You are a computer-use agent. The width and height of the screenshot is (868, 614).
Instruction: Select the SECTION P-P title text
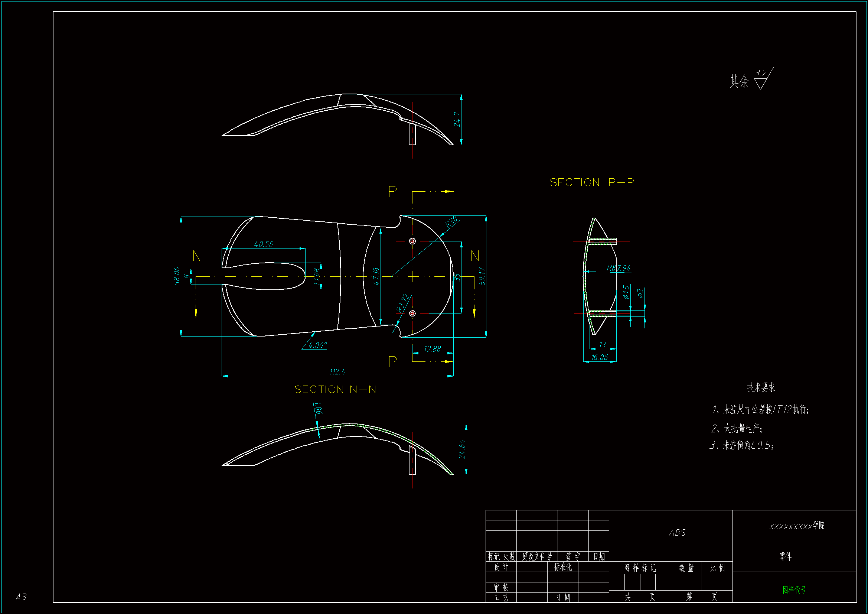pyautogui.click(x=592, y=183)
